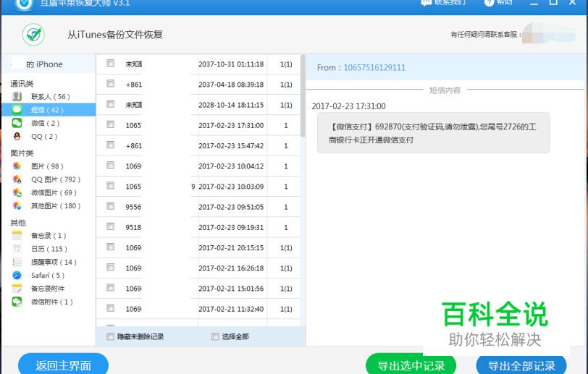Click the 帮助 question mark icon
The width and height of the screenshot is (588, 374).
[489, 3]
